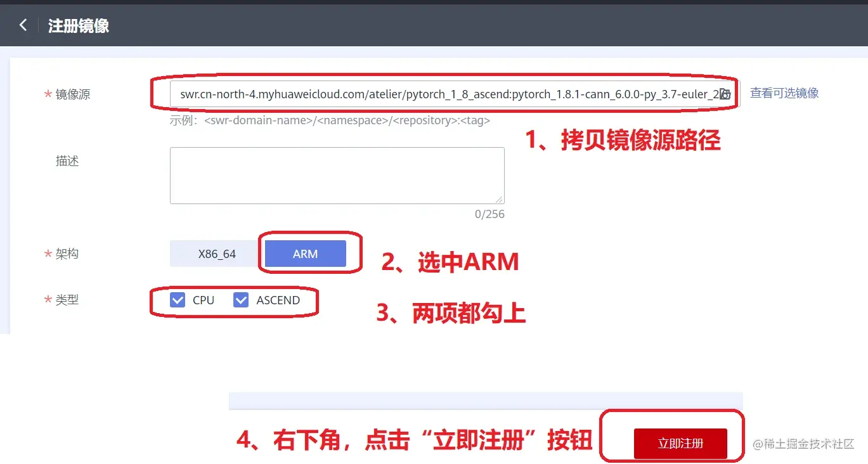868x464 pixels.
Task: Select the ARM architecture option
Action: click(x=306, y=254)
